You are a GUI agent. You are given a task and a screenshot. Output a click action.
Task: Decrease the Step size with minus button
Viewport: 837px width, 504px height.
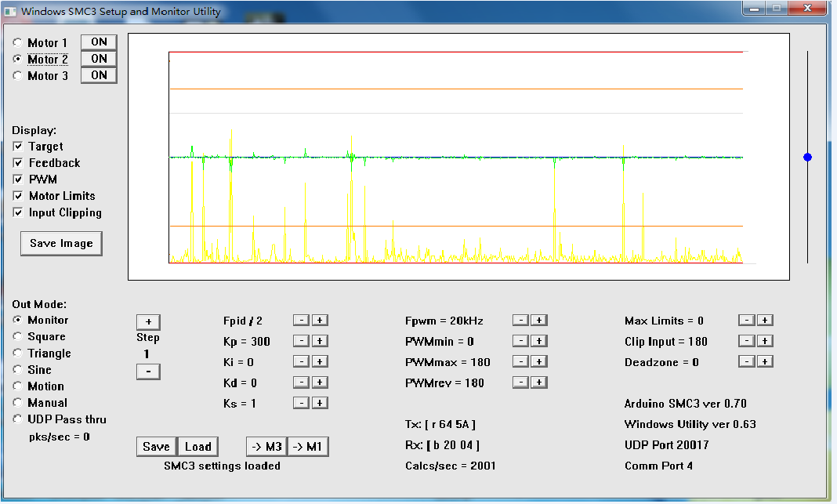pyautogui.click(x=148, y=371)
